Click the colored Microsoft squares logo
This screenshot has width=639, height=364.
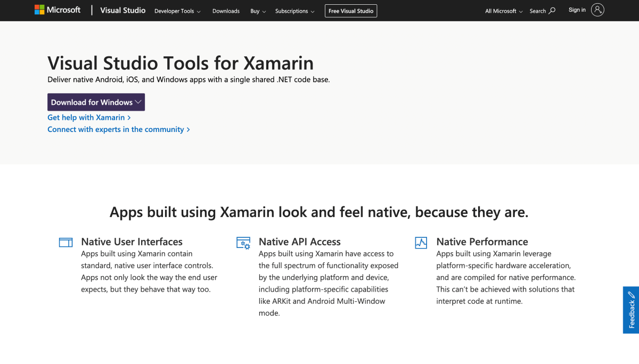tap(38, 10)
